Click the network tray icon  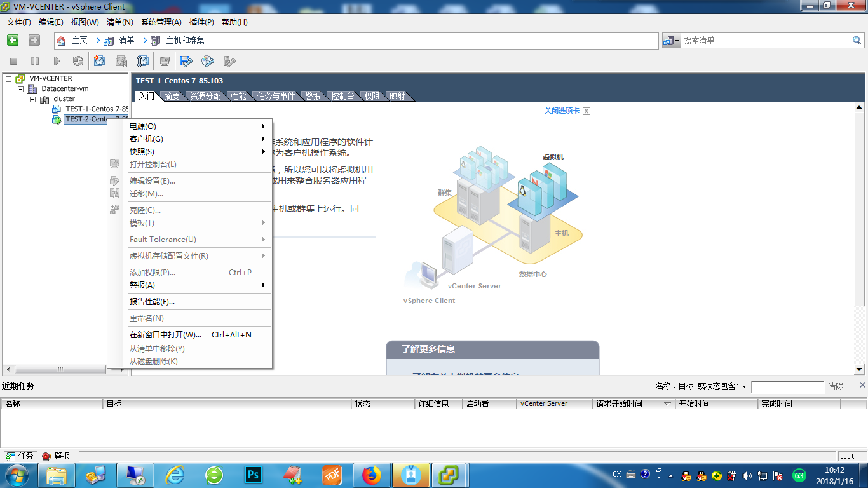763,475
